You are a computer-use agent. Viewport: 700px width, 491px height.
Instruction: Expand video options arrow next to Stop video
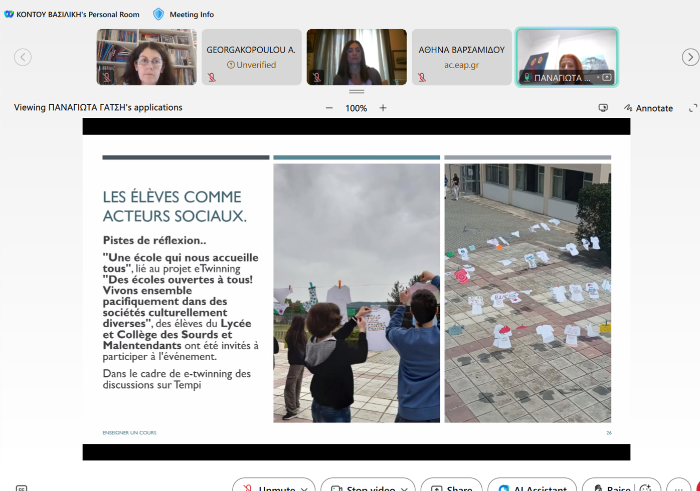404,489
